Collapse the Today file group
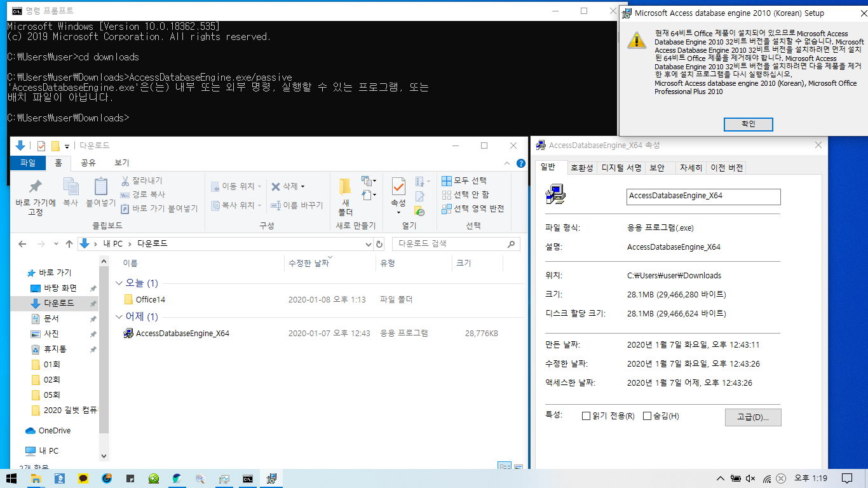The width and height of the screenshot is (868, 488). (x=119, y=283)
